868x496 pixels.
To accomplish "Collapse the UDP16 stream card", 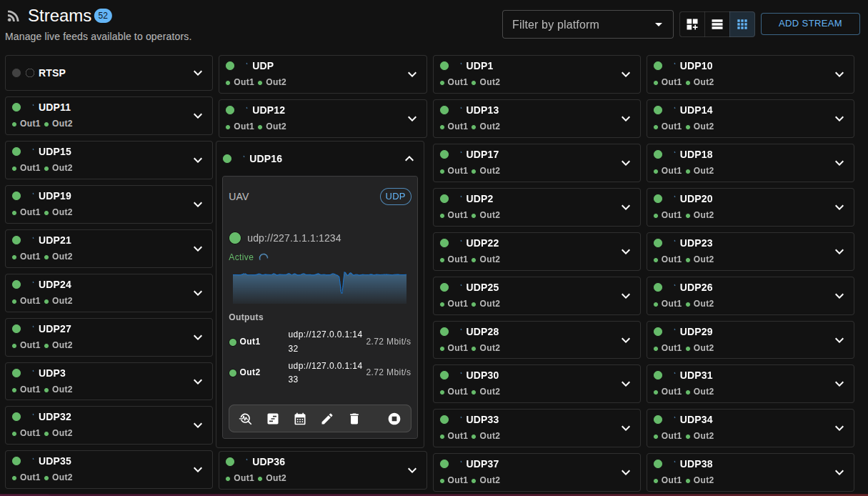I will coord(409,159).
